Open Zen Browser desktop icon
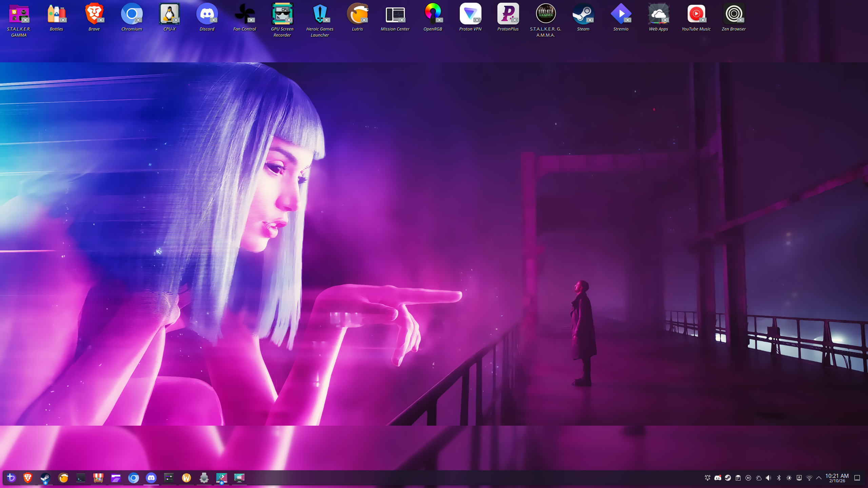Screen dimensions: 868x488 [x=734, y=14]
